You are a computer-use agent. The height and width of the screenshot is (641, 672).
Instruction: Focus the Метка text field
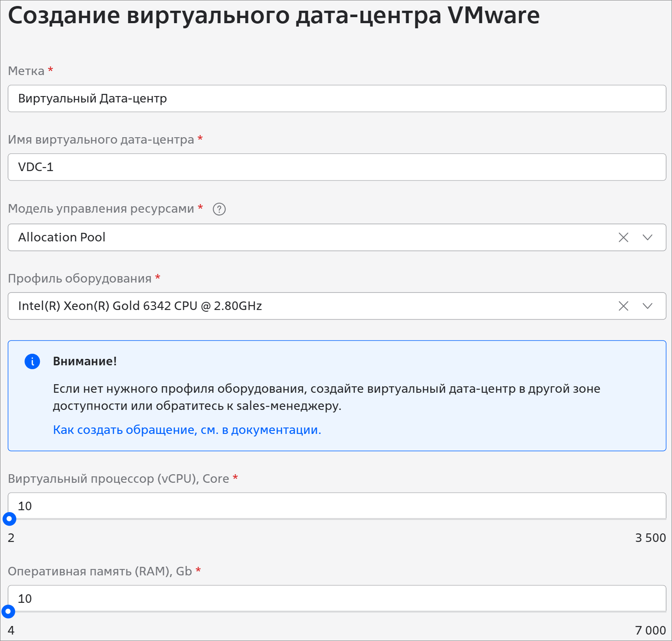pyautogui.click(x=337, y=99)
